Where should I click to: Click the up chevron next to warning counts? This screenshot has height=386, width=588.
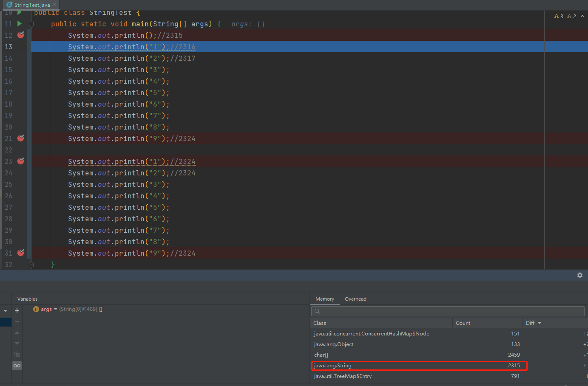582,16
